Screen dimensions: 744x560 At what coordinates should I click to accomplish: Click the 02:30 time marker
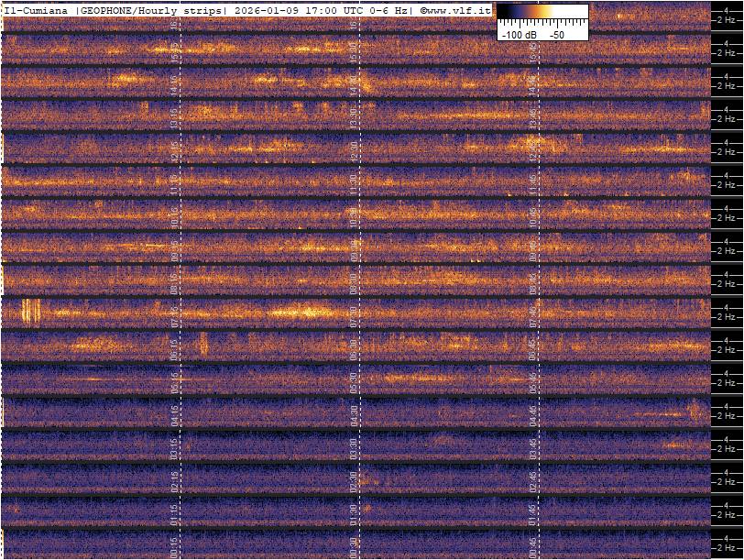(354, 481)
